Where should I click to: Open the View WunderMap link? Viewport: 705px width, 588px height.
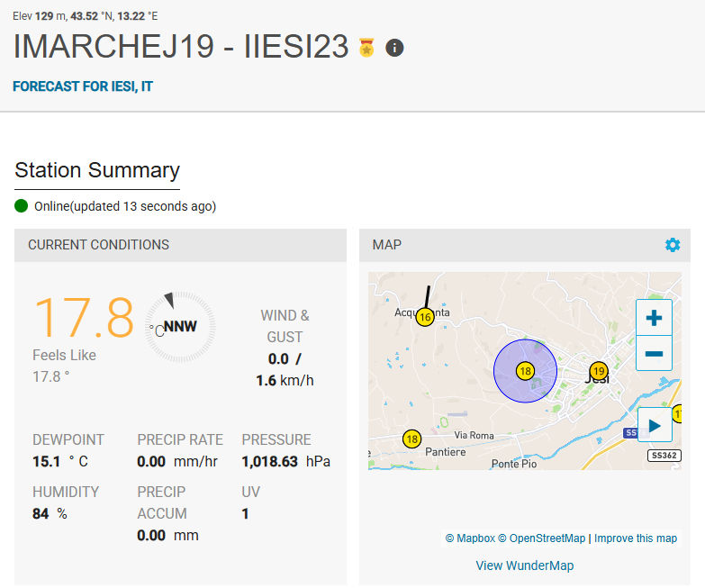pyautogui.click(x=524, y=565)
